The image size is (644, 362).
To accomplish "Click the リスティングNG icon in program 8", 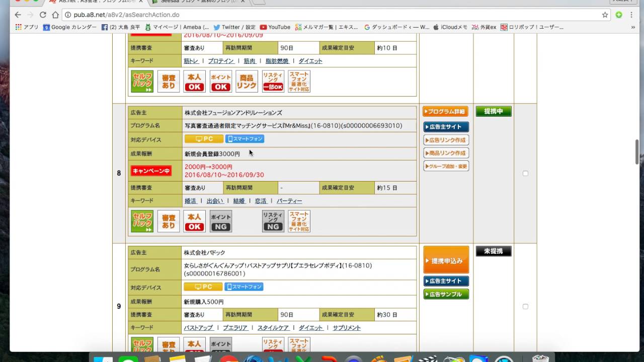I will pyautogui.click(x=273, y=221).
